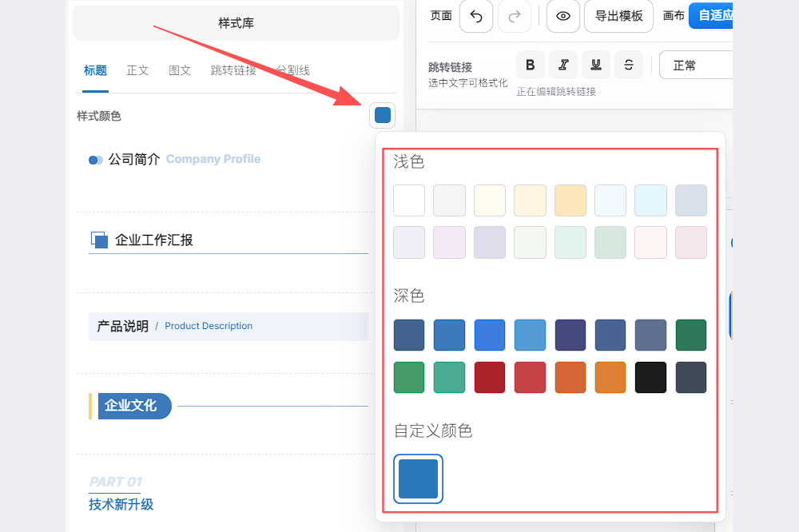Pick the burnt orange swatch
Viewport: 799px width, 532px height.
[x=570, y=378]
